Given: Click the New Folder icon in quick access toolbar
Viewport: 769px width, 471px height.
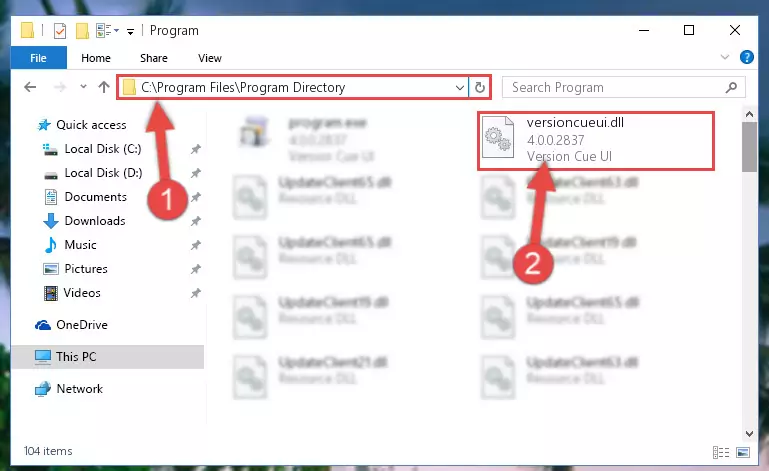Looking at the screenshot, I should [x=82, y=31].
